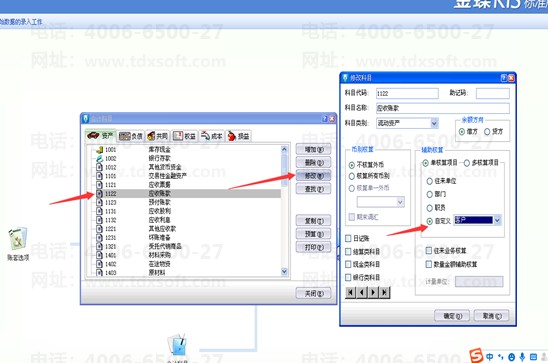Click the soft keyboard icon in IME bar
This screenshot has width=548, height=363.
pyautogui.click(x=533, y=357)
